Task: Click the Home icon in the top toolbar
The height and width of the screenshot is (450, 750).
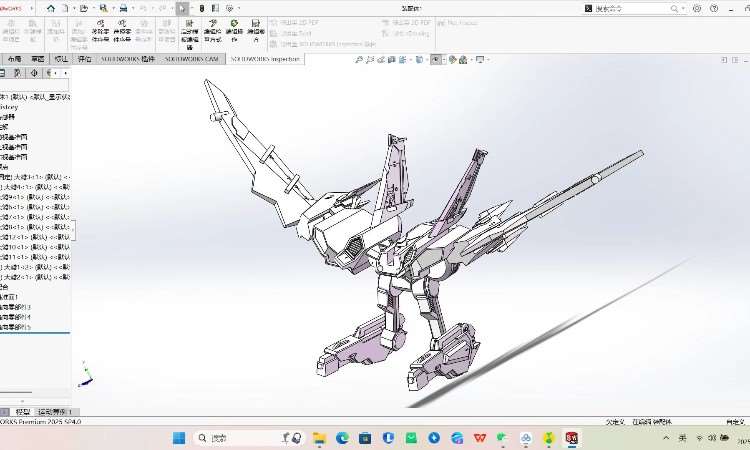Action: (x=48, y=8)
